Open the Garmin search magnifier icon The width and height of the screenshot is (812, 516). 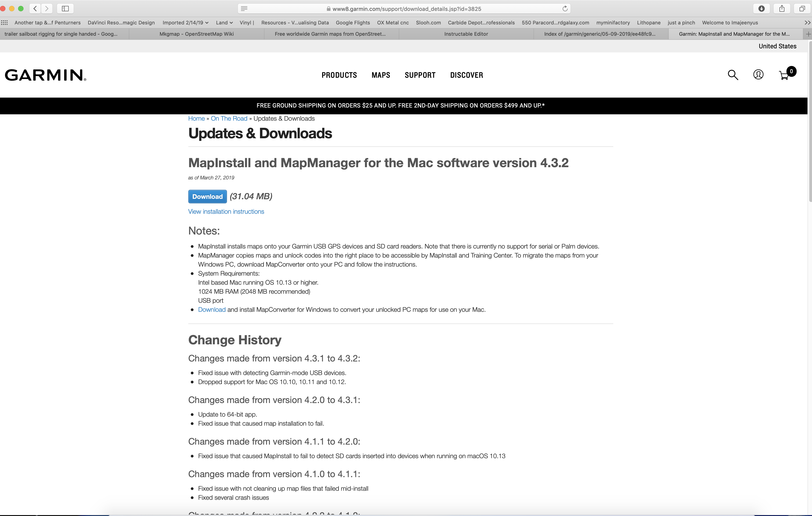pyautogui.click(x=733, y=75)
